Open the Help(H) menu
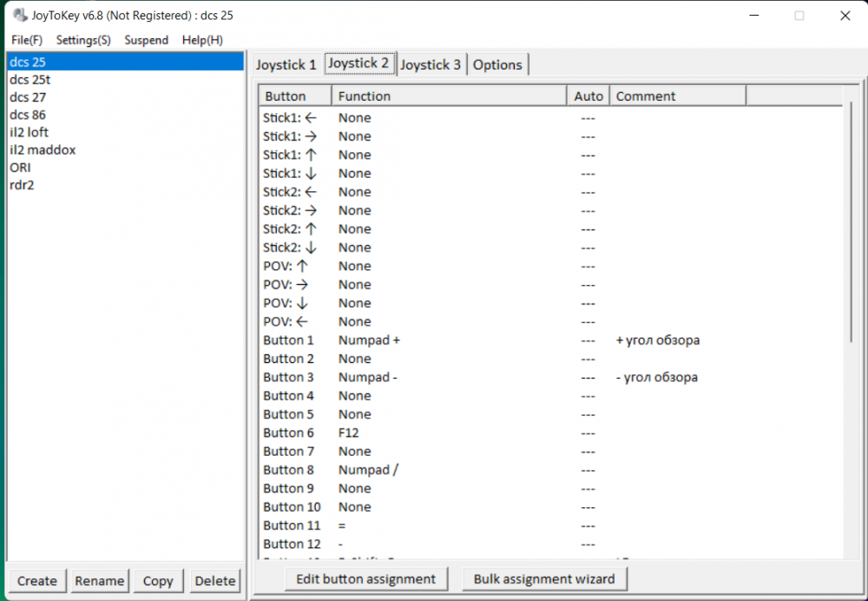 (202, 40)
